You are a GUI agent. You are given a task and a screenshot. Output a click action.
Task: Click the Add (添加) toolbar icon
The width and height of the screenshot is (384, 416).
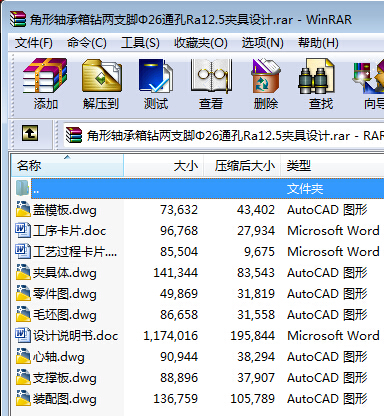[x=45, y=76]
